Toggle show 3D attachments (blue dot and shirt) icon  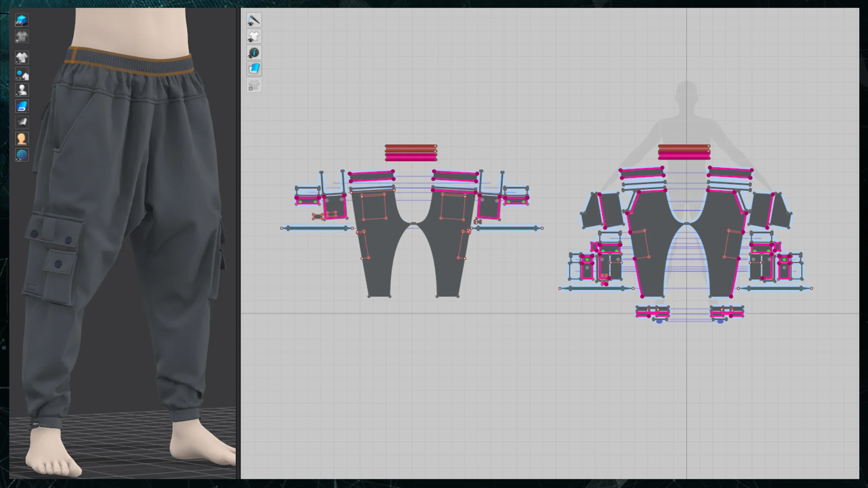22,74
